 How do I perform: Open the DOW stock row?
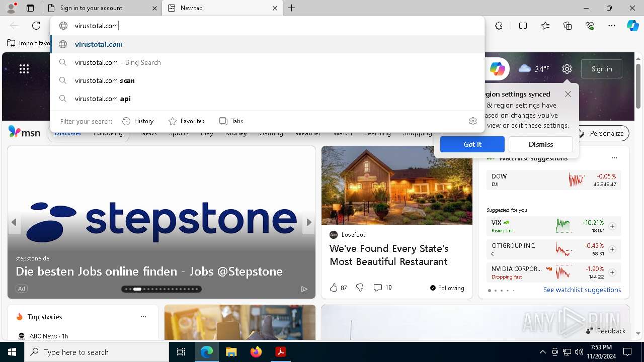(x=554, y=180)
